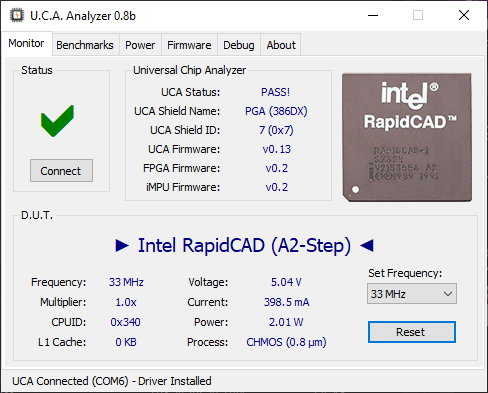Click the PASS! UCA status value

275,92
